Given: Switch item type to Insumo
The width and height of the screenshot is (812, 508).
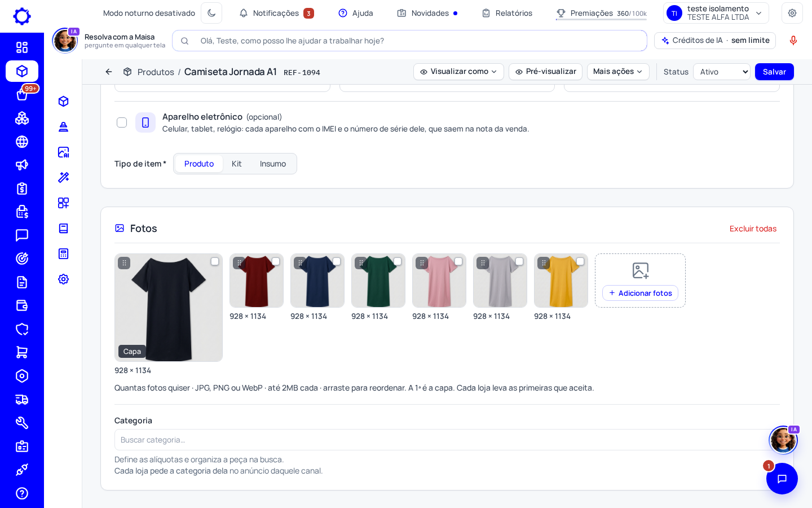Looking at the screenshot, I should [273, 164].
